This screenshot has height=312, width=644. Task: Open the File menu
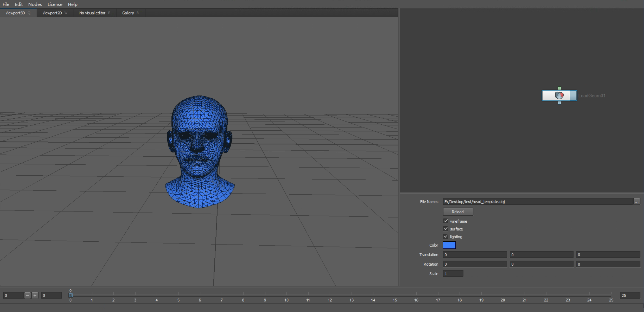point(6,4)
